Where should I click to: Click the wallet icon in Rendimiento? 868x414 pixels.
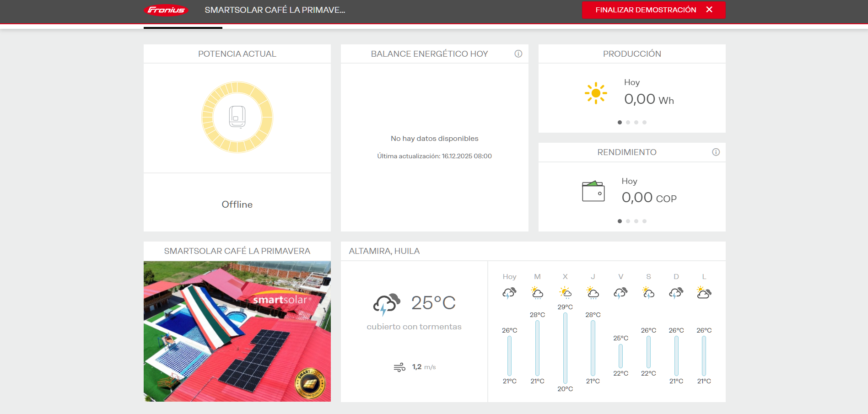(593, 191)
